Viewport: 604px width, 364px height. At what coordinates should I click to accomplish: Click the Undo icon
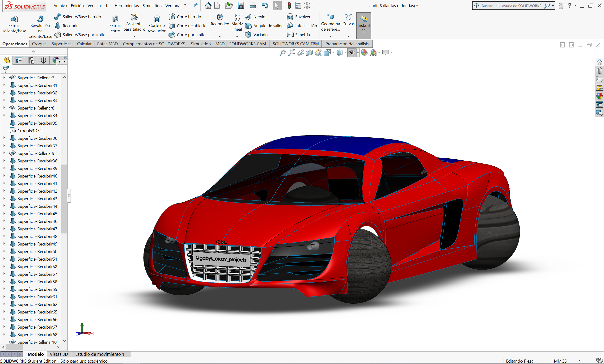(x=265, y=5)
